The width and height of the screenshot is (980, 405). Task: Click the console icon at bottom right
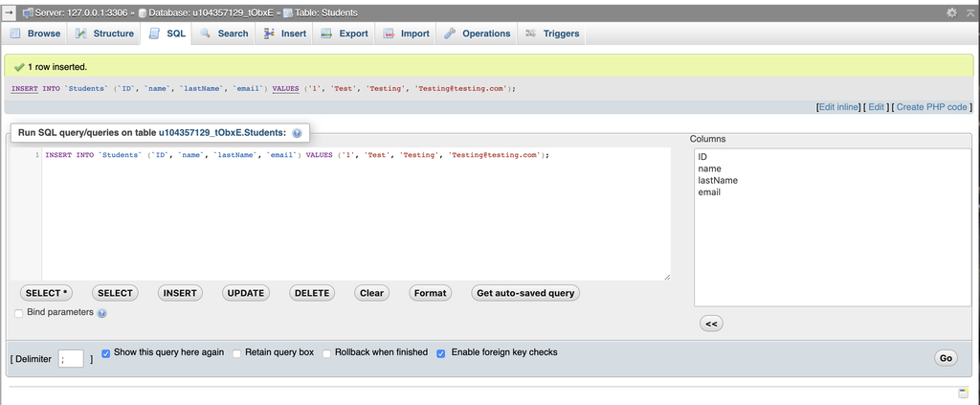(963, 393)
